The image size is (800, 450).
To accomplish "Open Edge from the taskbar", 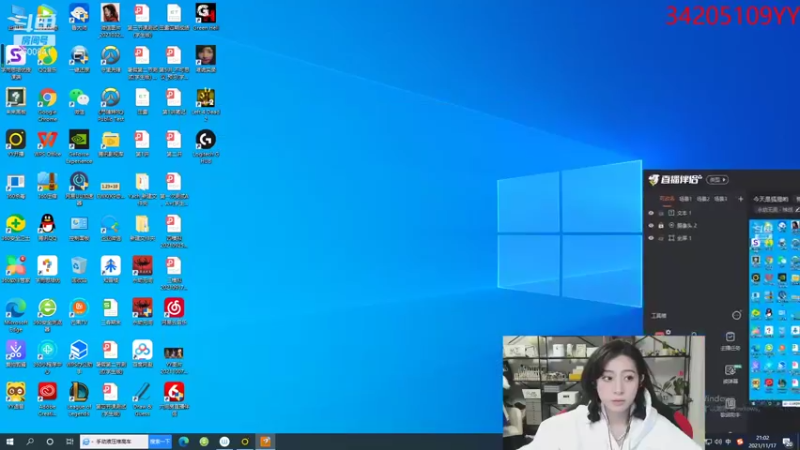I will click(x=184, y=442).
